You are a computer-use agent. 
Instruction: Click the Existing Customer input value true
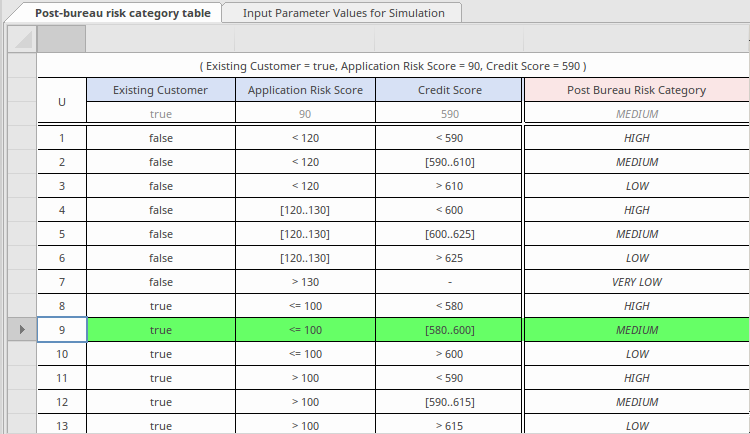coord(160,114)
